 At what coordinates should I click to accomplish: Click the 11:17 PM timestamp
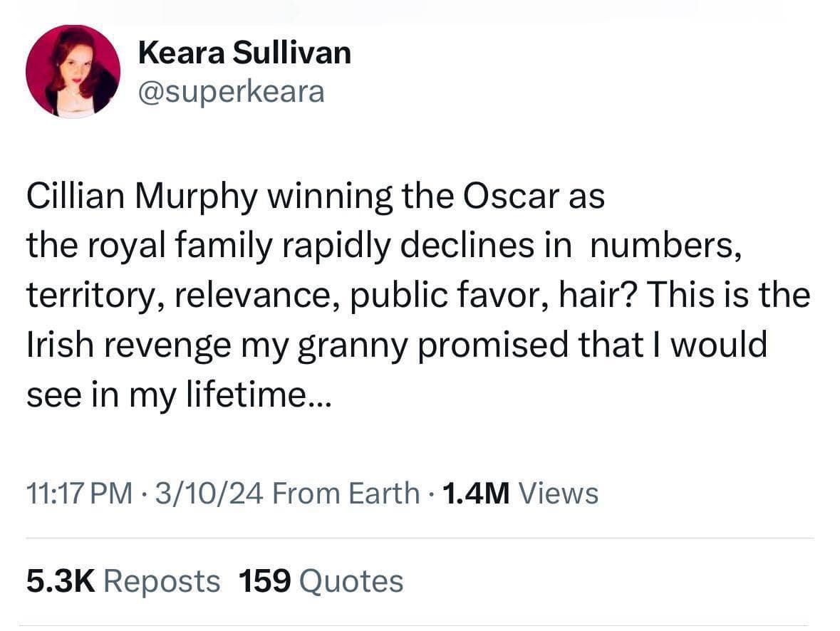pyautogui.click(x=79, y=493)
